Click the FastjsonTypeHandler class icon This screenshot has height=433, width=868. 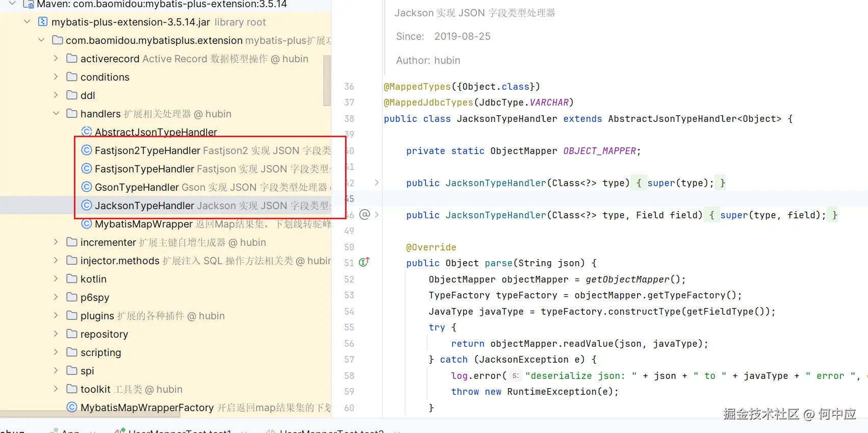click(87, 169)
